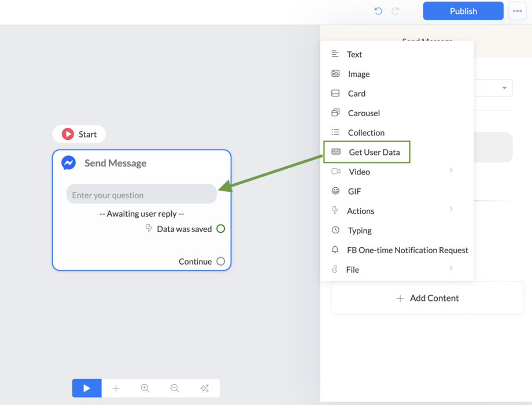Click the Video camera icon

click(x=336, y=171)
